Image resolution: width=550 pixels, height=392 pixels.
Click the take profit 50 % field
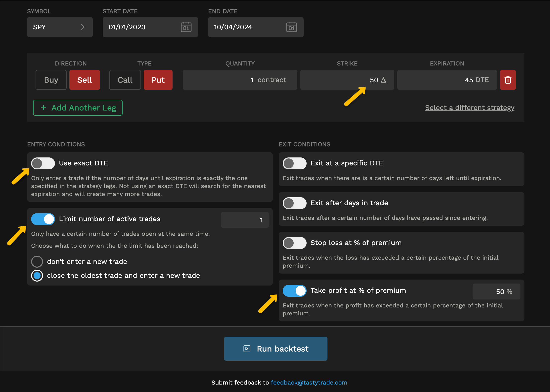click(496, 292)
